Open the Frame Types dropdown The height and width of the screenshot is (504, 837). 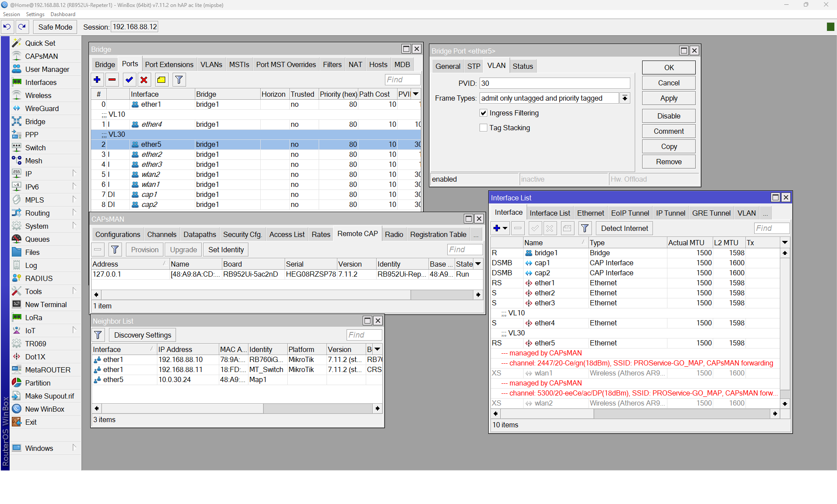click(x=625, y=98)
